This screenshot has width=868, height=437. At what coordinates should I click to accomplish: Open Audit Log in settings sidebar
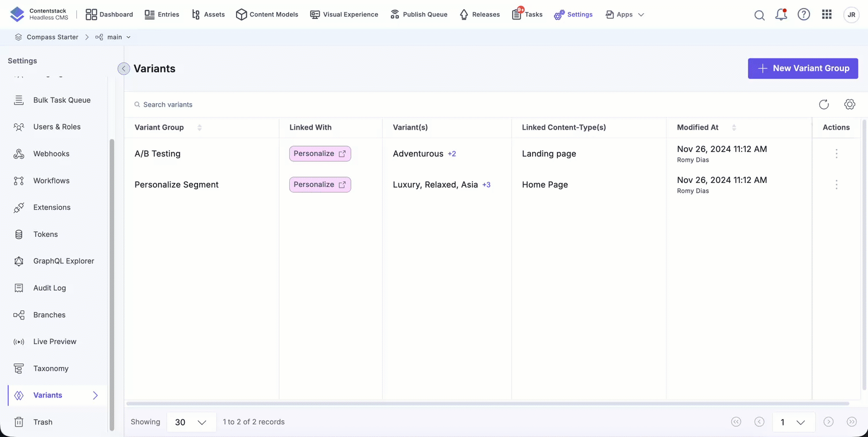[49, 288]
